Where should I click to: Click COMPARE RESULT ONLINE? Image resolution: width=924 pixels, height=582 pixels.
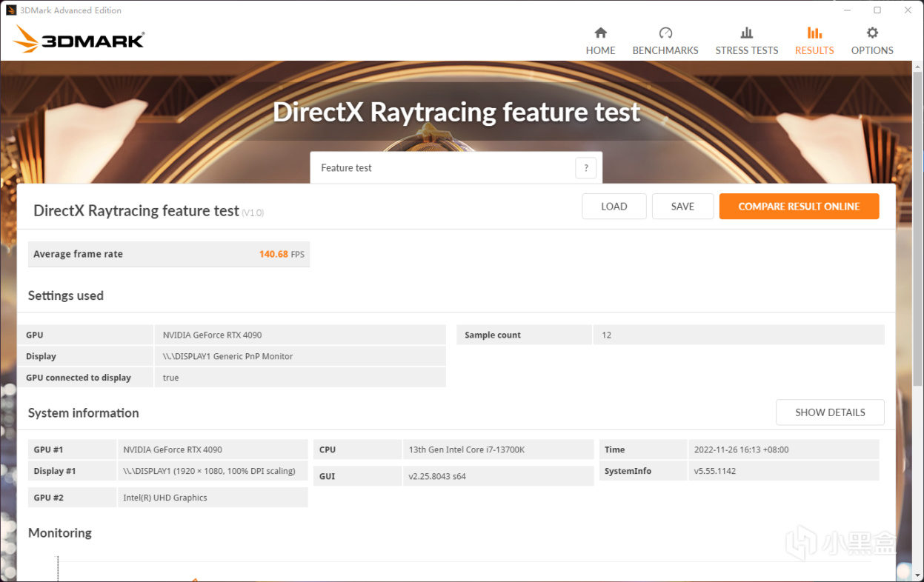(799, 207)
